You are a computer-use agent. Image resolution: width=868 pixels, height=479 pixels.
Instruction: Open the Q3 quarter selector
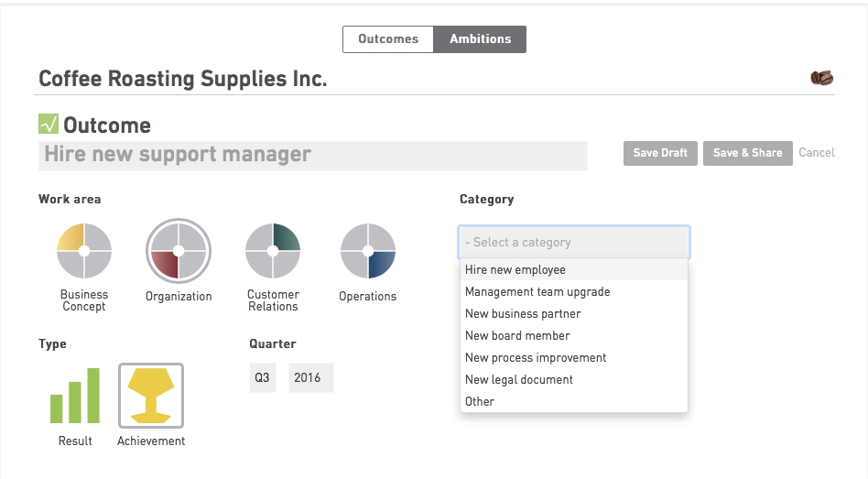click(263, 377)
